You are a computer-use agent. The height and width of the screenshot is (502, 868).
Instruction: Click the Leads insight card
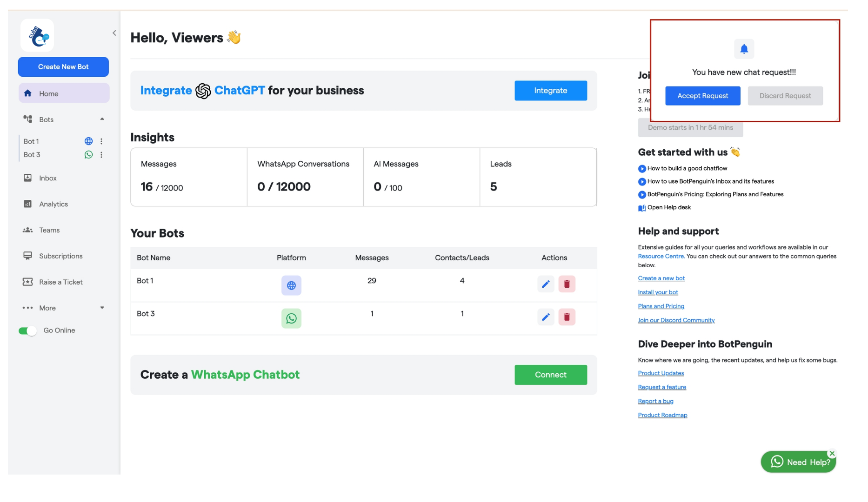(x=538, y=177)
